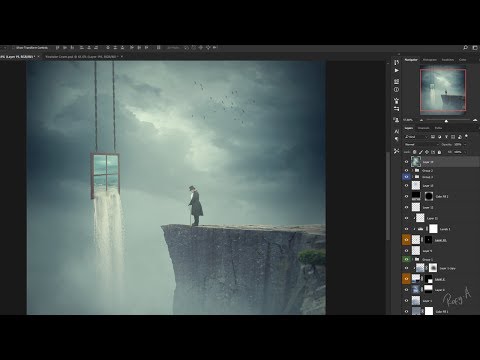Click the type layers filter icon

(446, 137)
